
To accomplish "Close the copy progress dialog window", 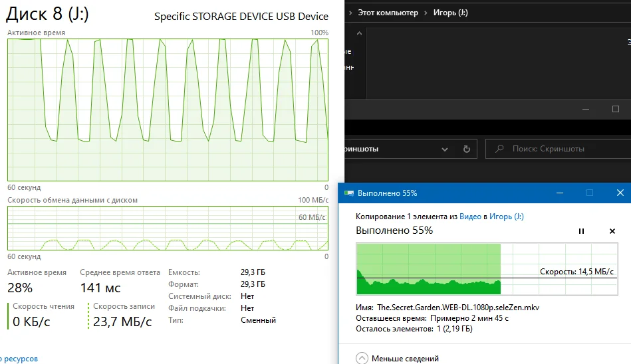I will click(620, 193).
